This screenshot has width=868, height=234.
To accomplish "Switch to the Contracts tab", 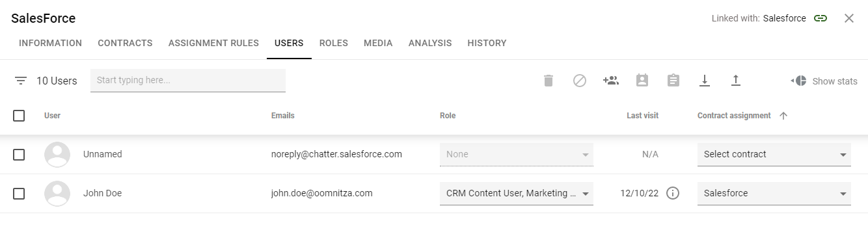I will pos(125,43).
